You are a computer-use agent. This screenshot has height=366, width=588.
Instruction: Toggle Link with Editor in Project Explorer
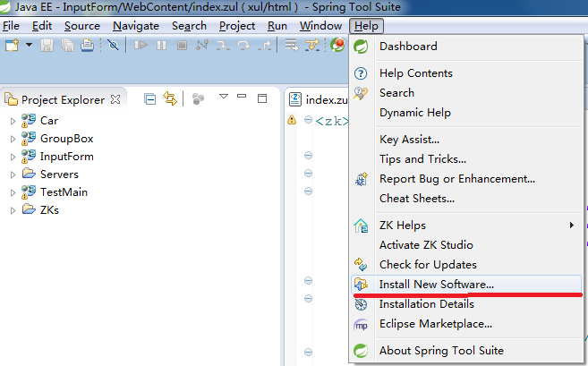tap(170, 98)
